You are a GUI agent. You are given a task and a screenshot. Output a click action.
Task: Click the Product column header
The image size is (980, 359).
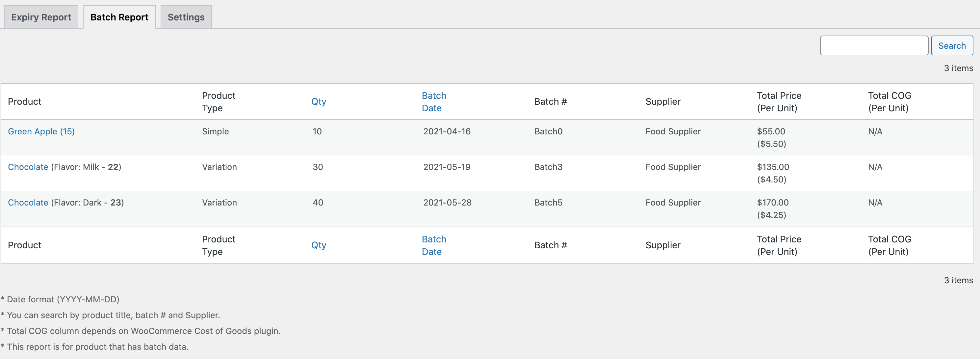pyautogui.click(x=24, y=101)
